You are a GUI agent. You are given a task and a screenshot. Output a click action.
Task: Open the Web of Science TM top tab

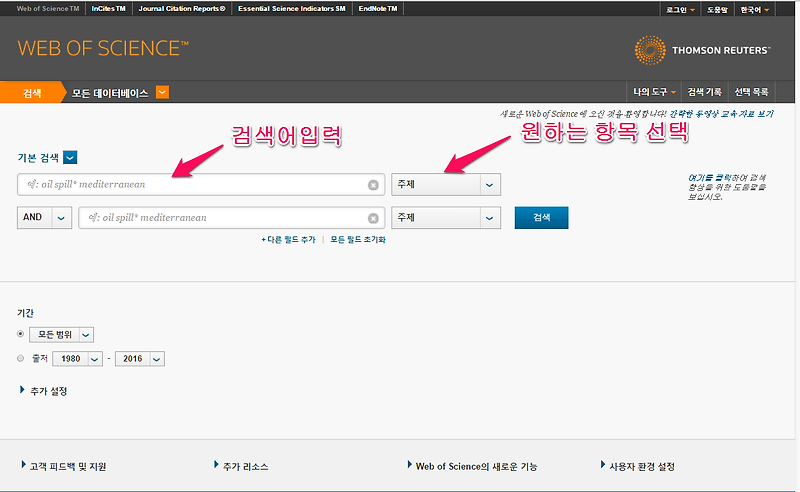click(48, 9)
